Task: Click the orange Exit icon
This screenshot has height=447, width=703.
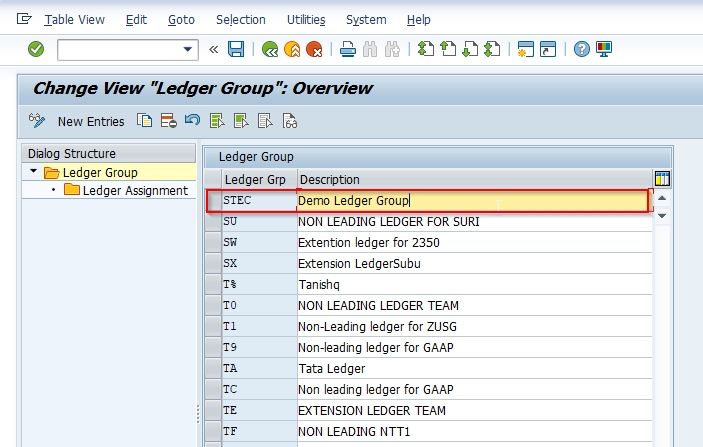Action: click(x=292, y=49)
